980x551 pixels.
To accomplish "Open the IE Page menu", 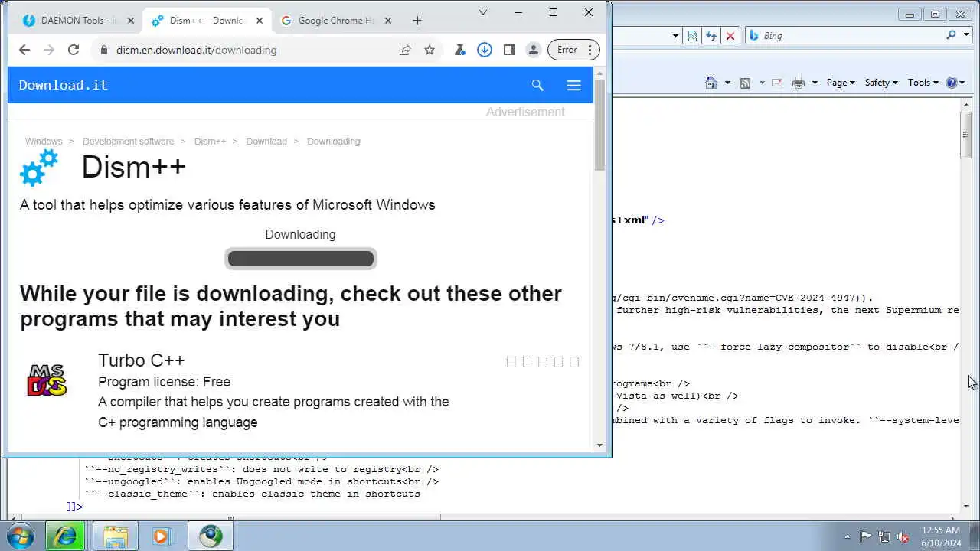I will (x=840, y=83).
